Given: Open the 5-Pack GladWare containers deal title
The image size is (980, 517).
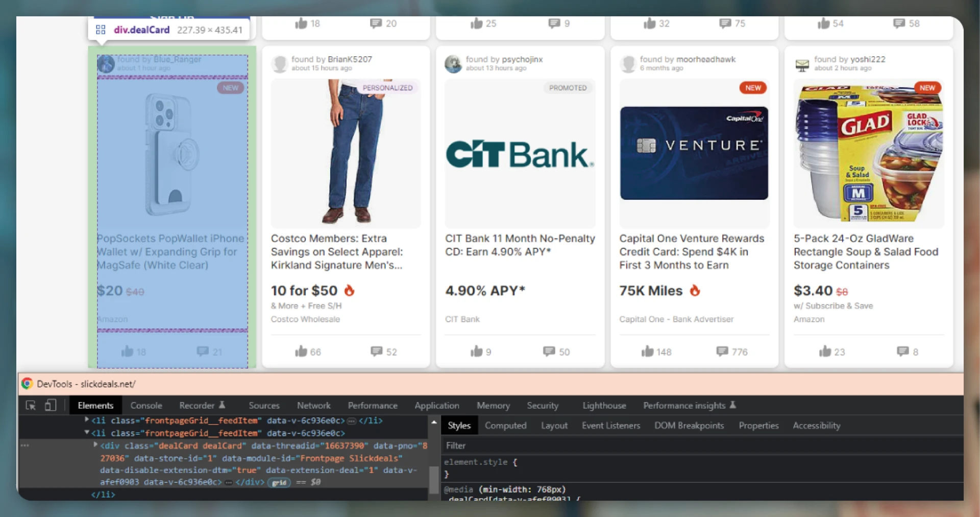Looking at the screenshot, I should (x=866, y=251).
